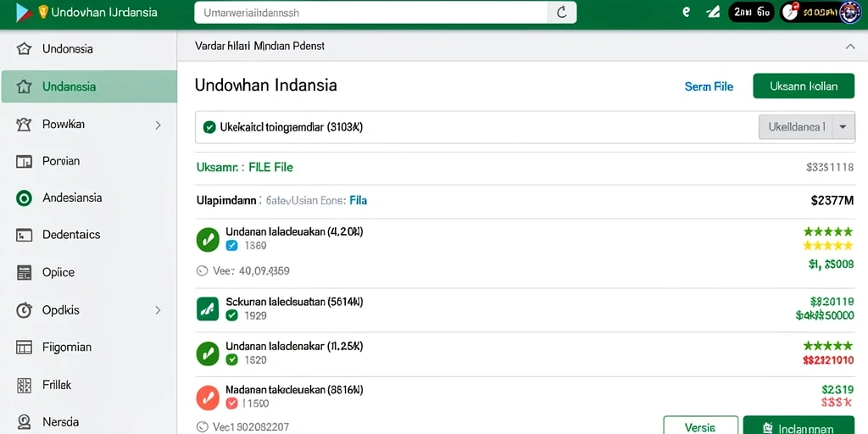
Task: Expand the Rowkan sidebar chevron
Action: 159,125
